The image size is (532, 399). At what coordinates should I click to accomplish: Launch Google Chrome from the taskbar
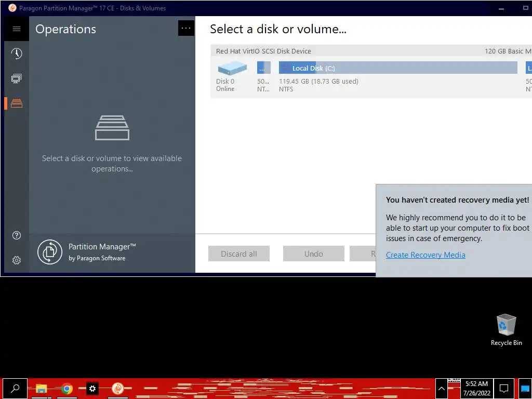pos(67,389)
